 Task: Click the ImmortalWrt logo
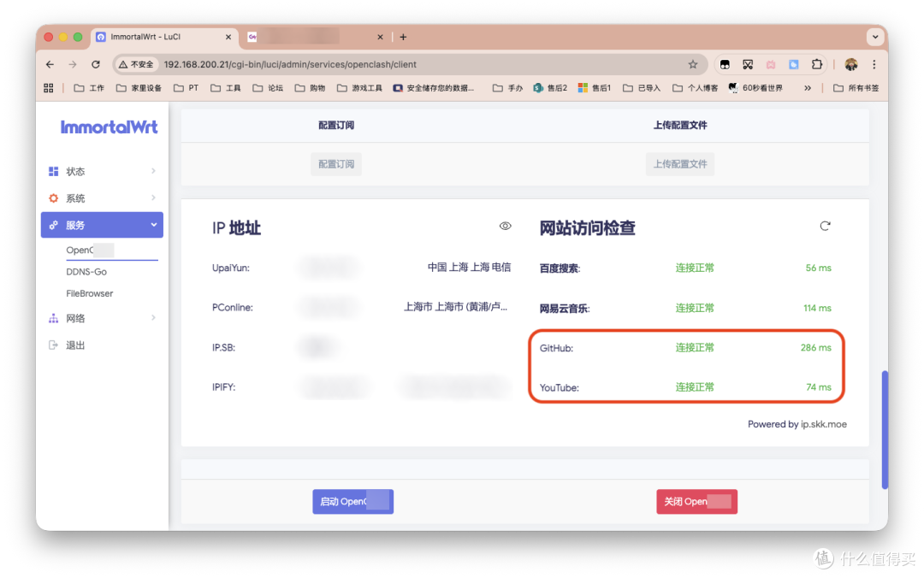109,127
